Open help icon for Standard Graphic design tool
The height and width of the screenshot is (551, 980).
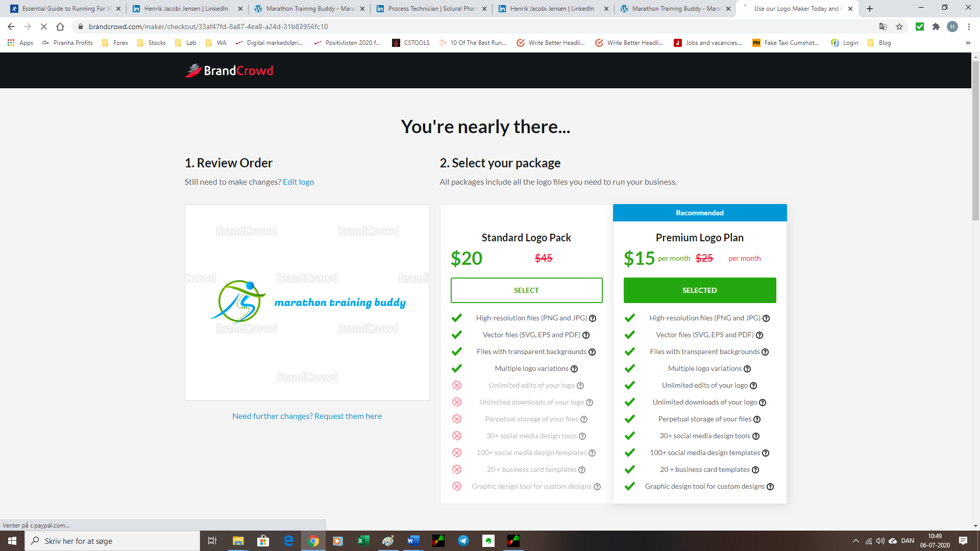[x=597, y=487]
